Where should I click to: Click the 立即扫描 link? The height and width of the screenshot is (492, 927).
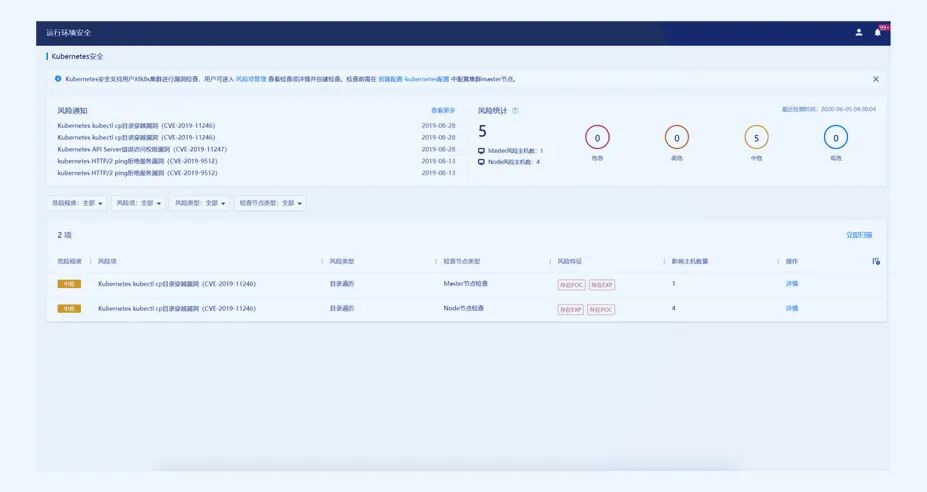[859, 235]
